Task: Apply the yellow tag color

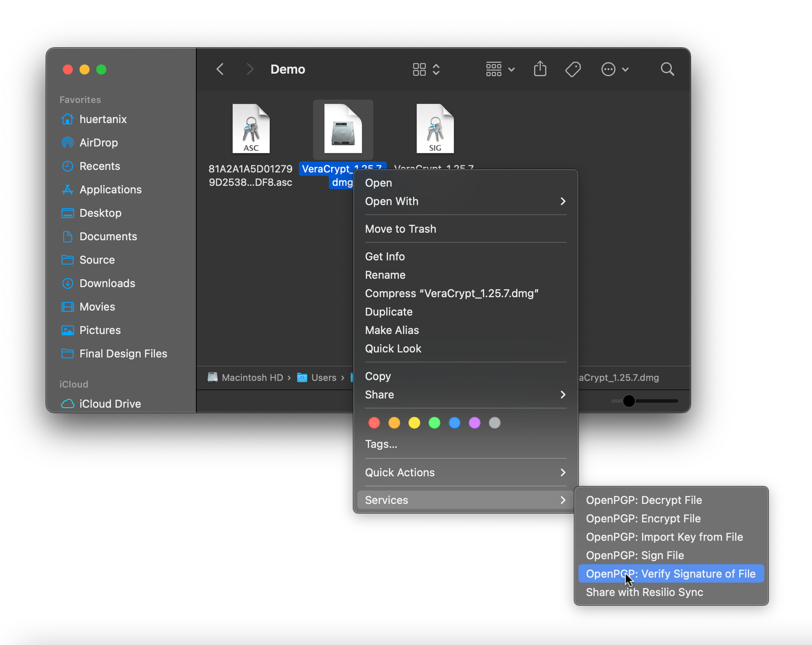Action: (414, 423)
